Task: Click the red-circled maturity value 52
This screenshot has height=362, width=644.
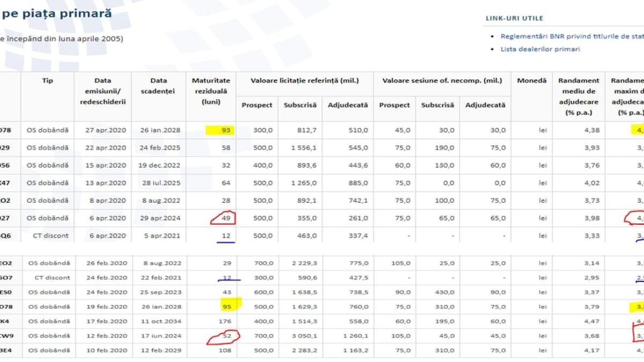Action: pos(224,336)
